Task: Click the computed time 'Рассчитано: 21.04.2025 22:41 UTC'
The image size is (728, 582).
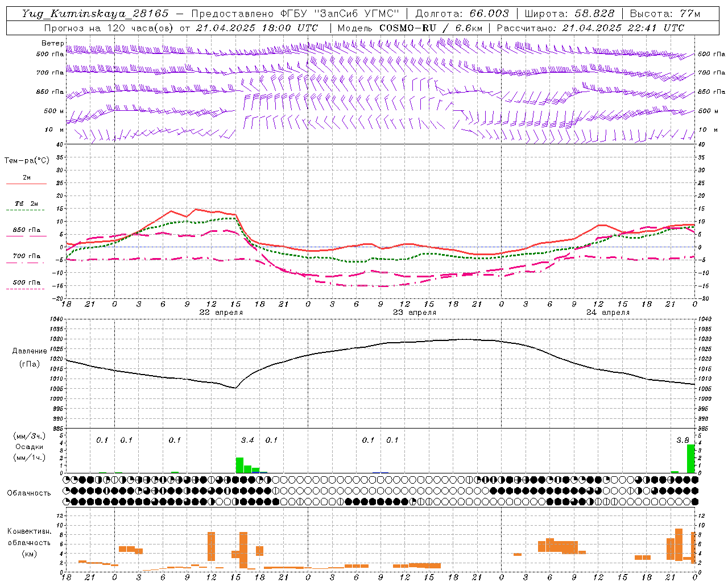Action: [x=590, y=28]
